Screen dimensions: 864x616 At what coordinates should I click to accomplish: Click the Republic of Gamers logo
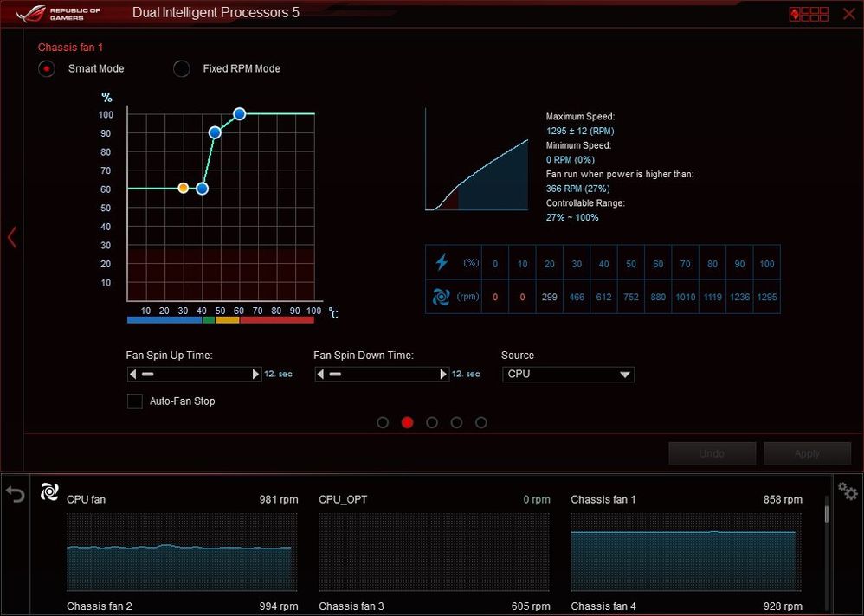58,13
